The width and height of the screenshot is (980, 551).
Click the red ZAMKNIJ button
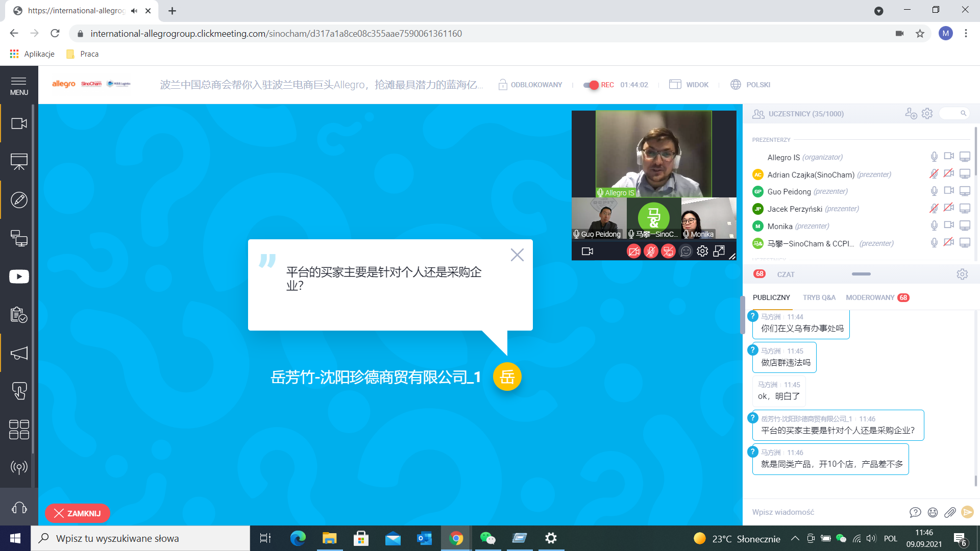click(78, 513)
